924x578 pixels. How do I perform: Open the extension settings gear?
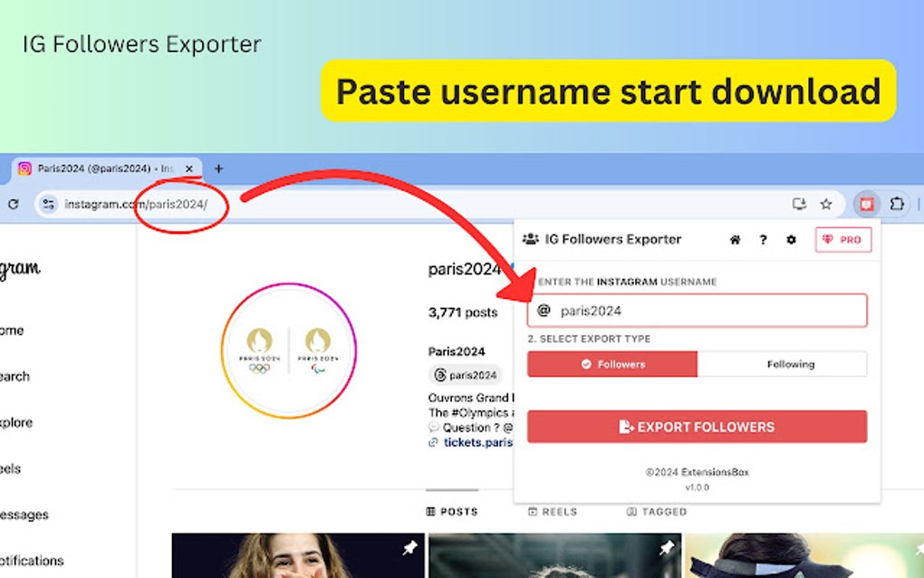[x=791, y=239]
